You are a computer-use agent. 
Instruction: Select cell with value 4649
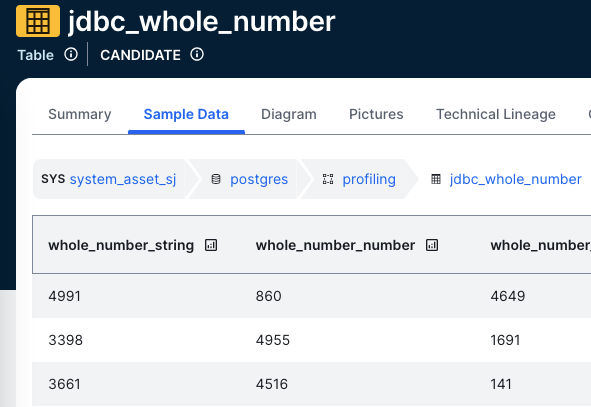click(508, 296)
